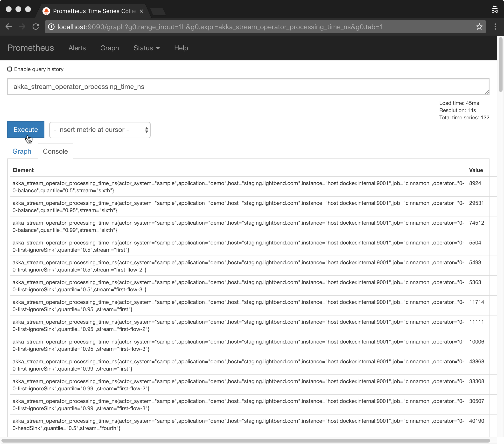
Task: Enable query history checkbox
Action: [x=10, y=69]
